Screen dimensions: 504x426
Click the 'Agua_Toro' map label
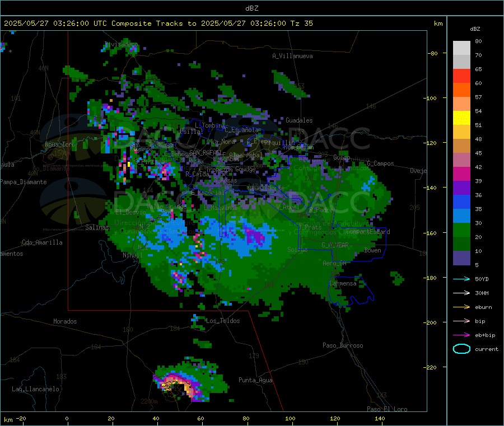(60, 144)
